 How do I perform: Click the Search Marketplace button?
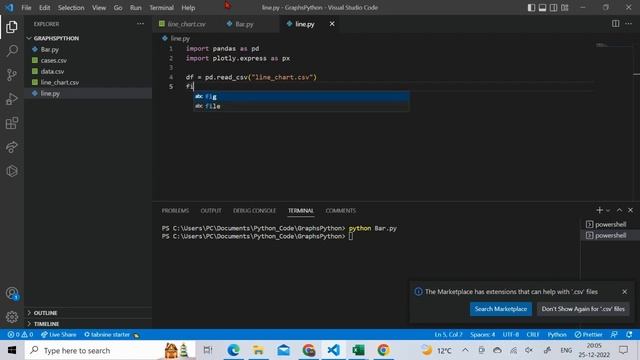(501, 309)
